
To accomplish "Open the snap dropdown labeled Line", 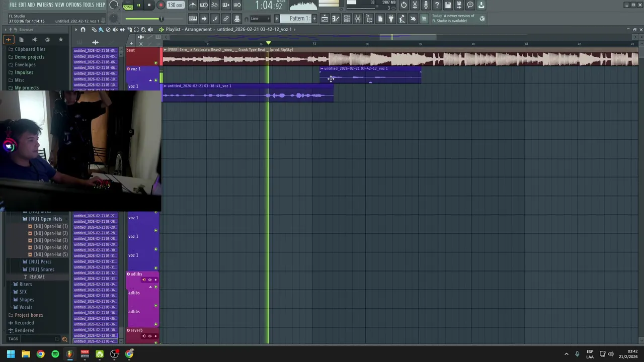I will [260, 19].
